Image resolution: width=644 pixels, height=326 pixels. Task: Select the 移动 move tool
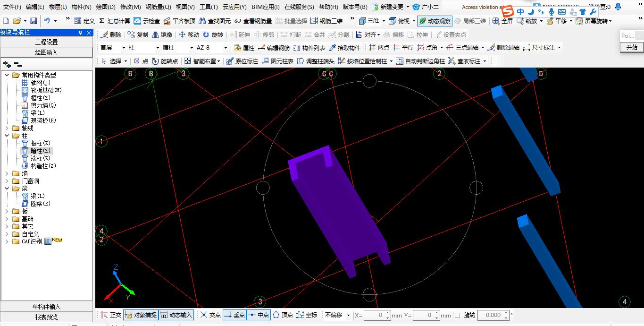[189, 34]
